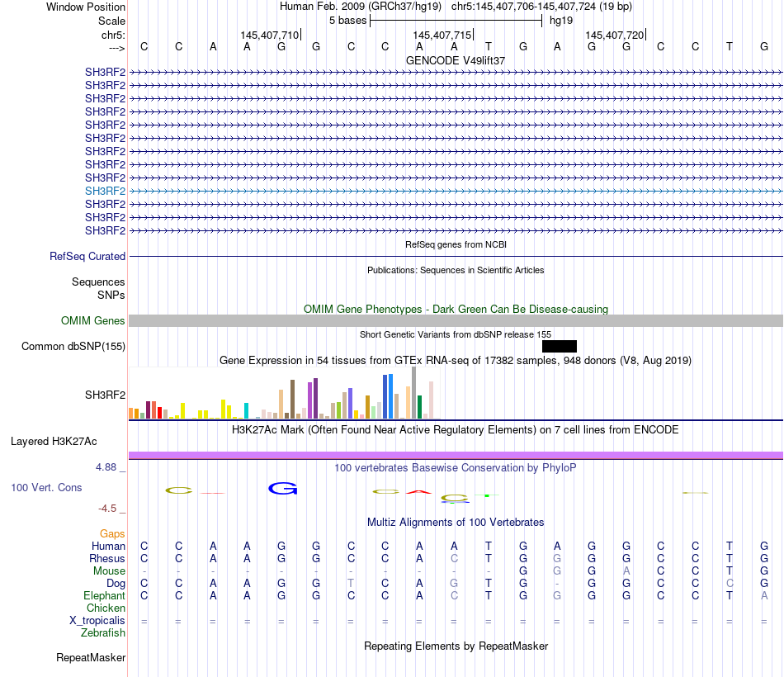784x677 pixels.
Task: Click the SH3RF2 GTEx expression label
Action: tap(105, 395)
